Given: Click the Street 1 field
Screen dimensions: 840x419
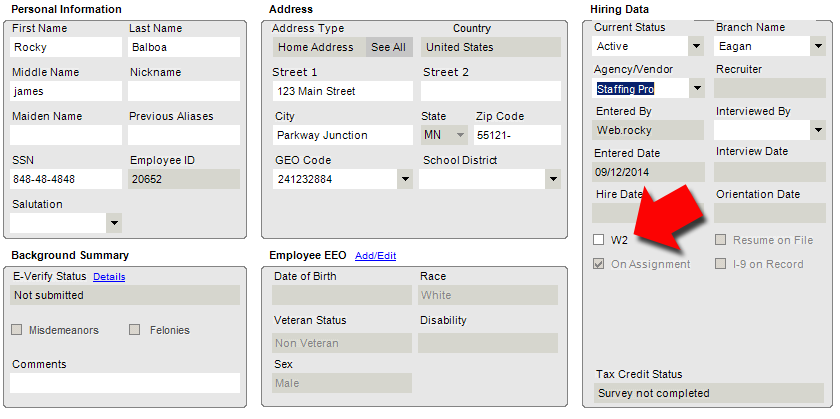Looking at the screenshot, I should (342, 91).
